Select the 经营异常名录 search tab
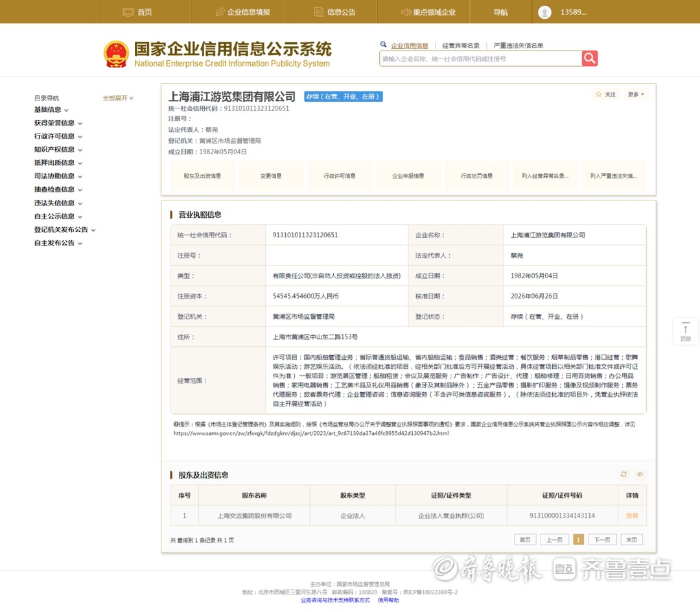The height and width of the screenshot is (612, 700). (461, 45)
